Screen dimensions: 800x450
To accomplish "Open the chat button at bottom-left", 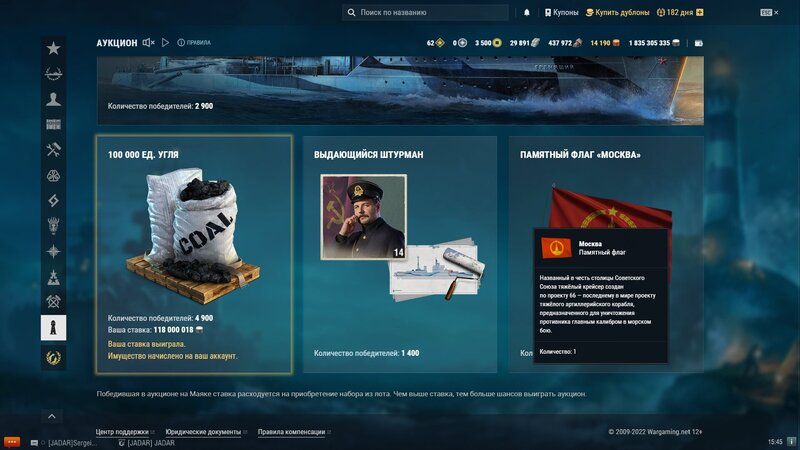I will [12, 442].
